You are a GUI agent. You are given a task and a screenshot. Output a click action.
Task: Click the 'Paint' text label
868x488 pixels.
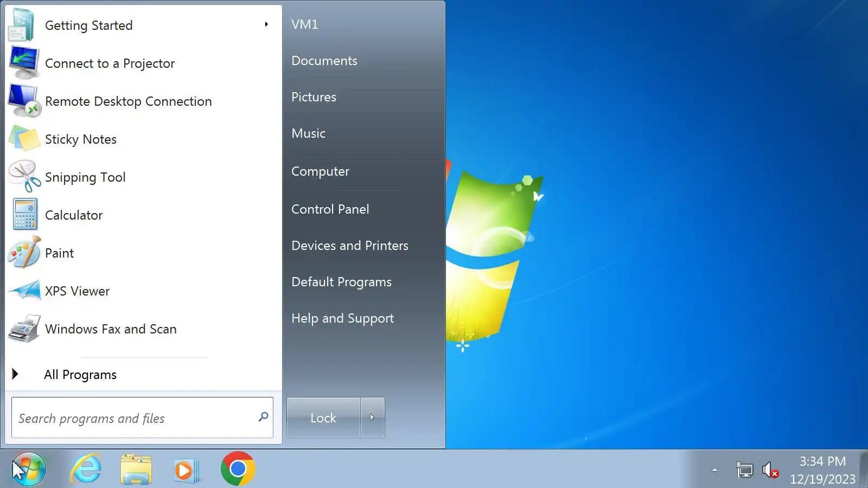click(x=59, y=253)
